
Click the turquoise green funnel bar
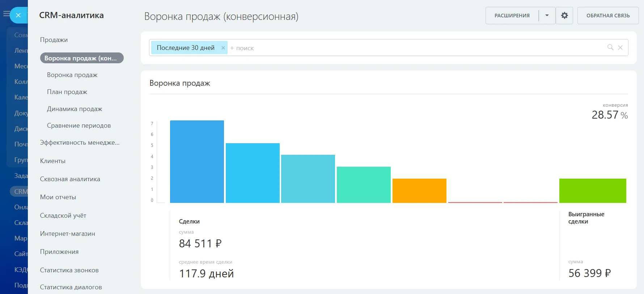pos(364,185)
